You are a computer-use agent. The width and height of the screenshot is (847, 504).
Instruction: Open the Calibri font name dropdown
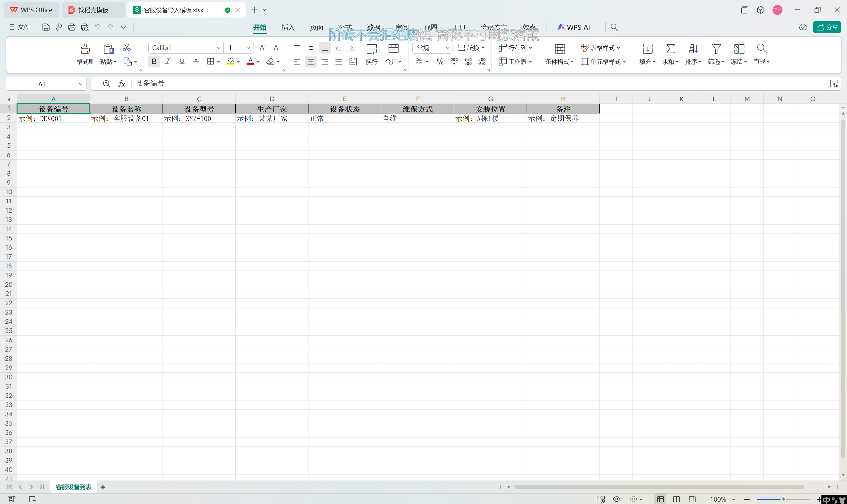219,48
